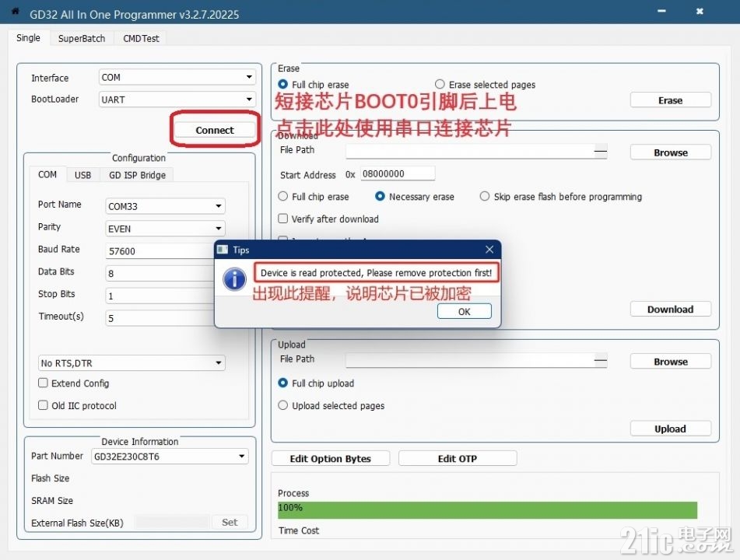
Task: Click the Timeout(s) field
Action: point(160,318)
